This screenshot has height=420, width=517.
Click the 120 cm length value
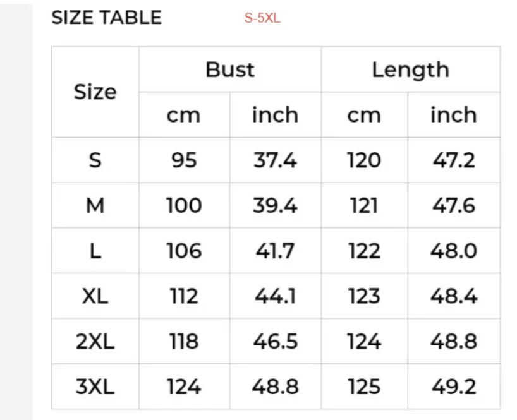coord(364,160)
